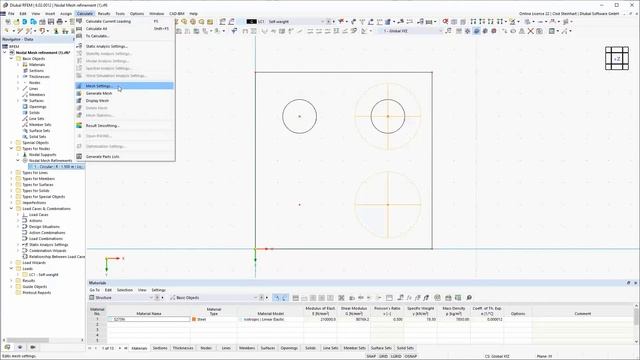Switch to the Nodes table tab
The image size is (640, 360).
coord(206,348)
